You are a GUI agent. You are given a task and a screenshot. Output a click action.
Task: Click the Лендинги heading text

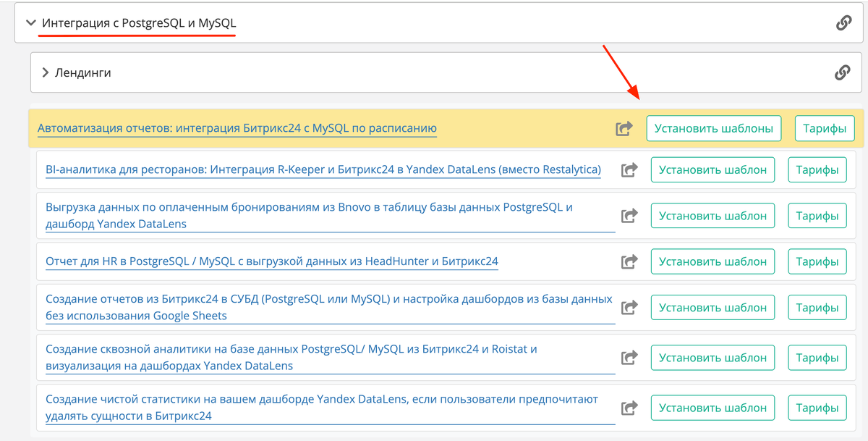click(83, 72)
